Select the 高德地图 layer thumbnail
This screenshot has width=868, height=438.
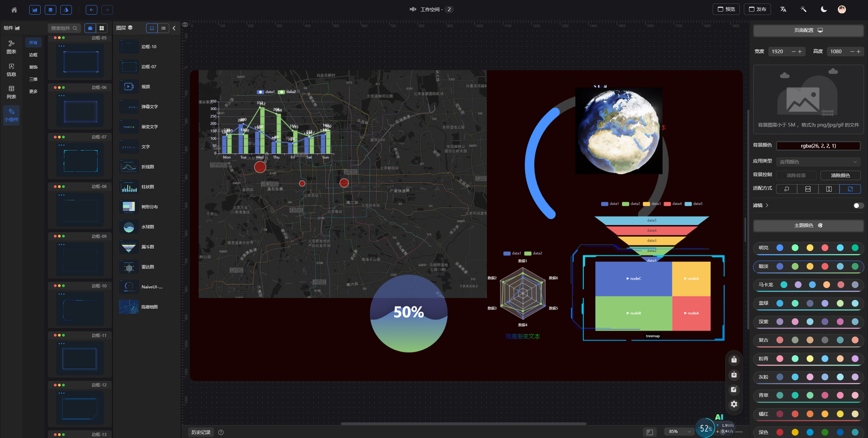tap(129, 307)
